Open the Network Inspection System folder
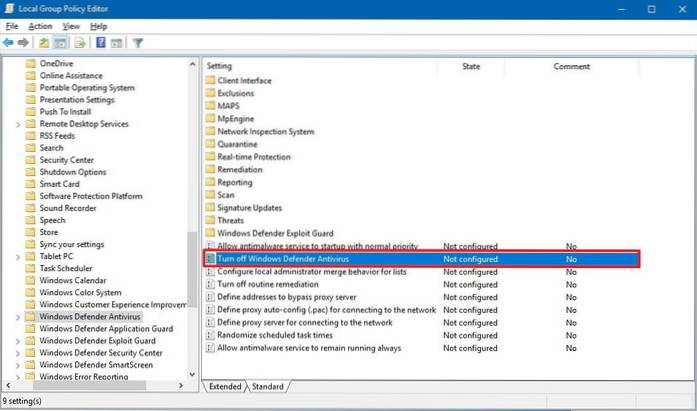The width and height of the screenshot is (697, 411). 266,131
